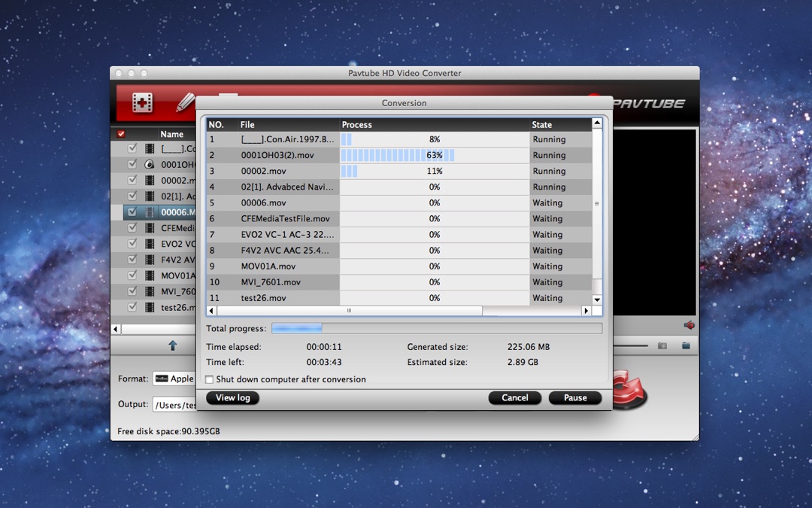Click the muted speaker icon under preview

tap(689, 325)
